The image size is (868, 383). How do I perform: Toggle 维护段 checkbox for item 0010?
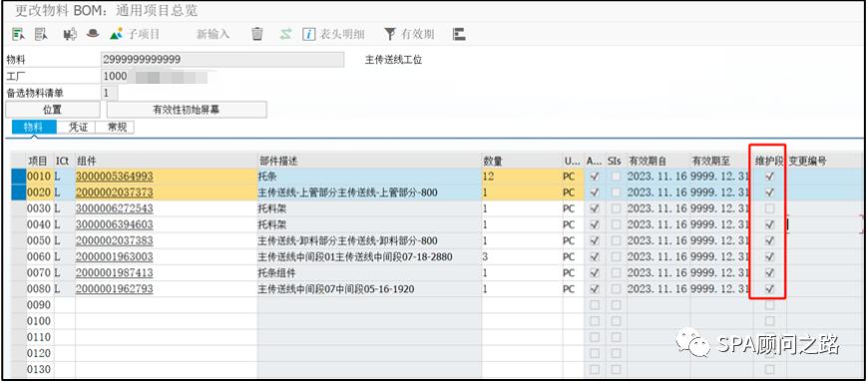coord(769,177)
